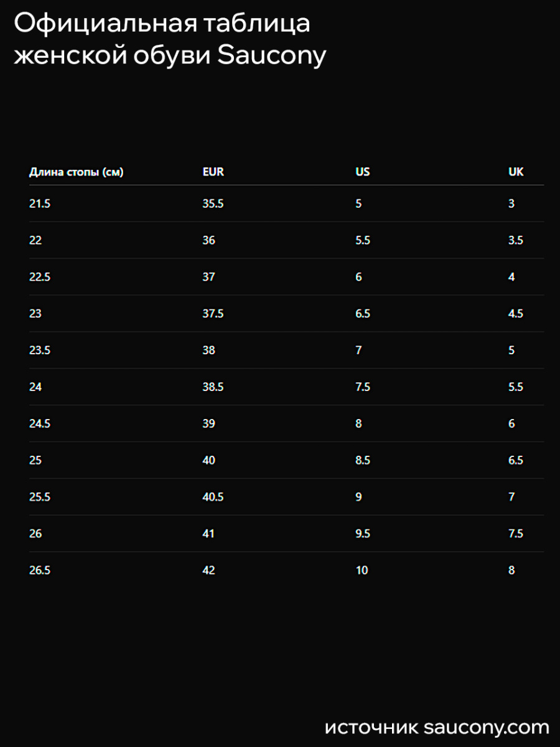The image size is (560, 747).
Task: Click UK size 4.5 cell
Action: point(515,314)
